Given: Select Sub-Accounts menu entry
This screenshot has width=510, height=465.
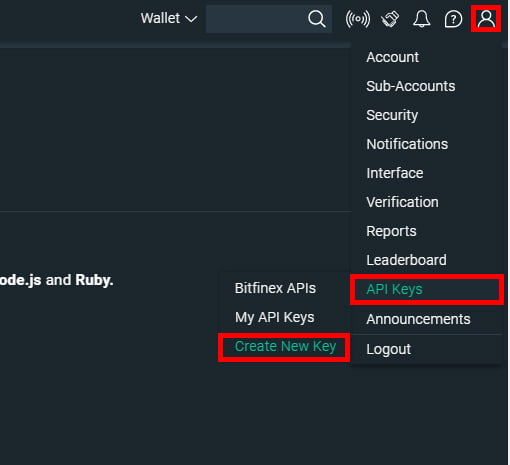Looking at the screenshot, I should pos(411,86).
